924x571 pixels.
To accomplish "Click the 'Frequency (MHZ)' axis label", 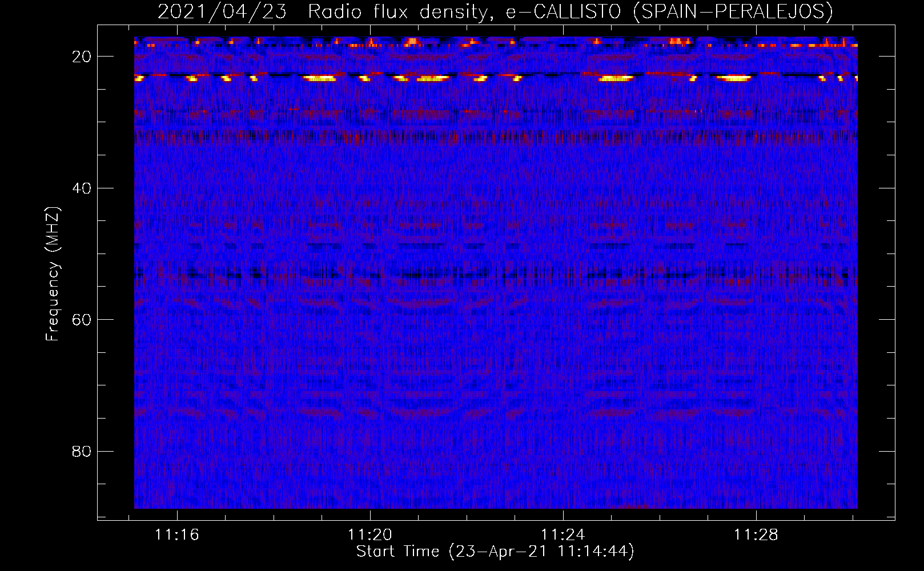I will [x=53, y=274].
